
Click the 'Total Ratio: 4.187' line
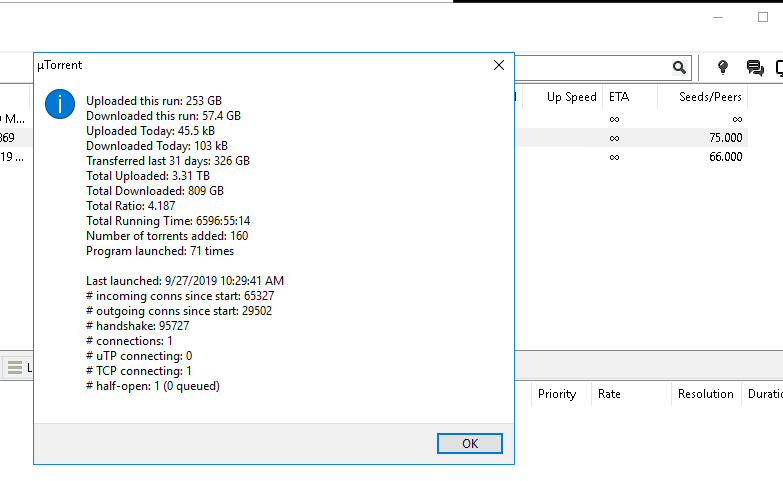131,206
